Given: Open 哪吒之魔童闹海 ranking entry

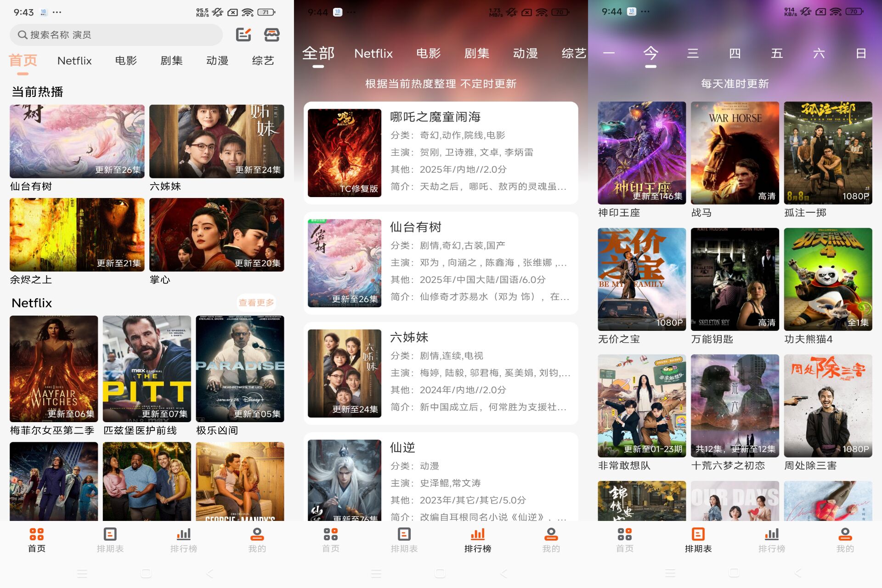Looking at the screenshot, I should click(x=440, y=153).
